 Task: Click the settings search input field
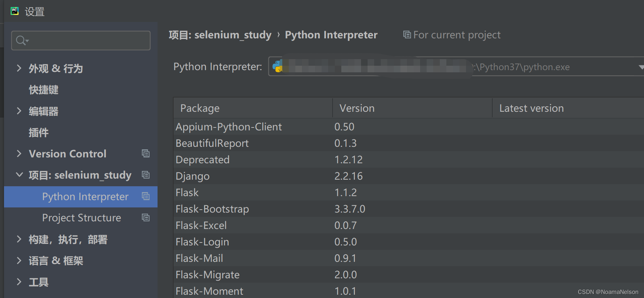click(81, 41)
